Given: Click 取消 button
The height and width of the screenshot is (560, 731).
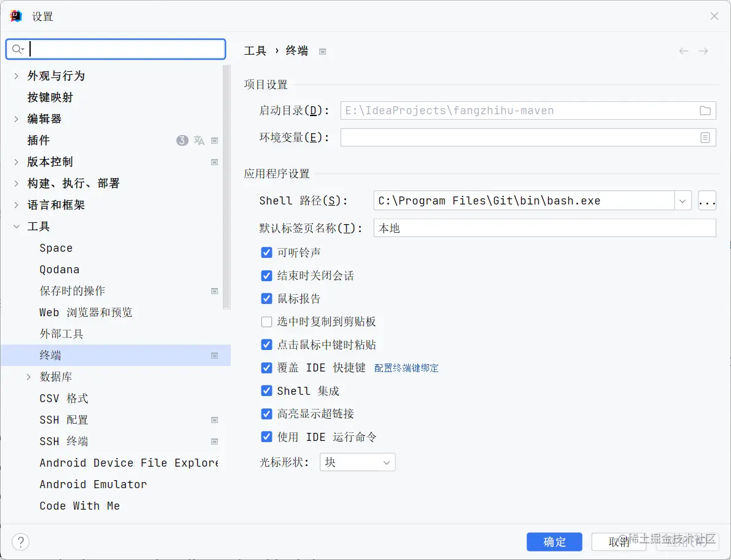Looking at the screenshot, I should (x=619, y=542).
